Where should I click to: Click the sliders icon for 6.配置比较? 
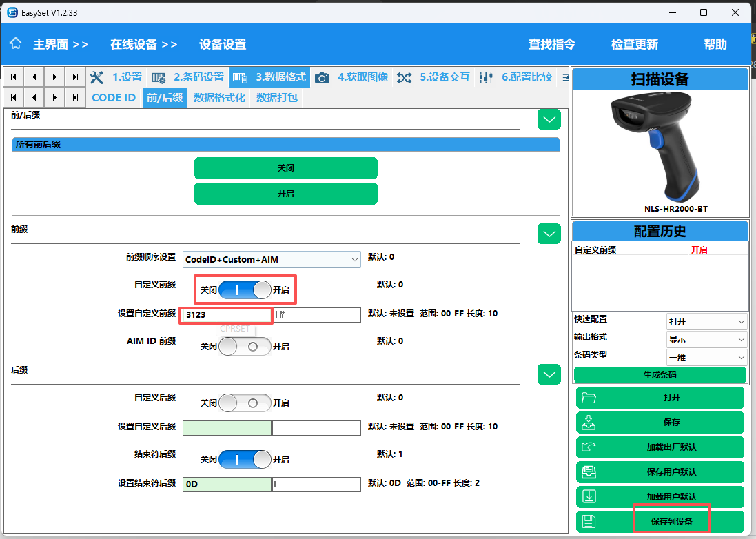click(486, 77)
